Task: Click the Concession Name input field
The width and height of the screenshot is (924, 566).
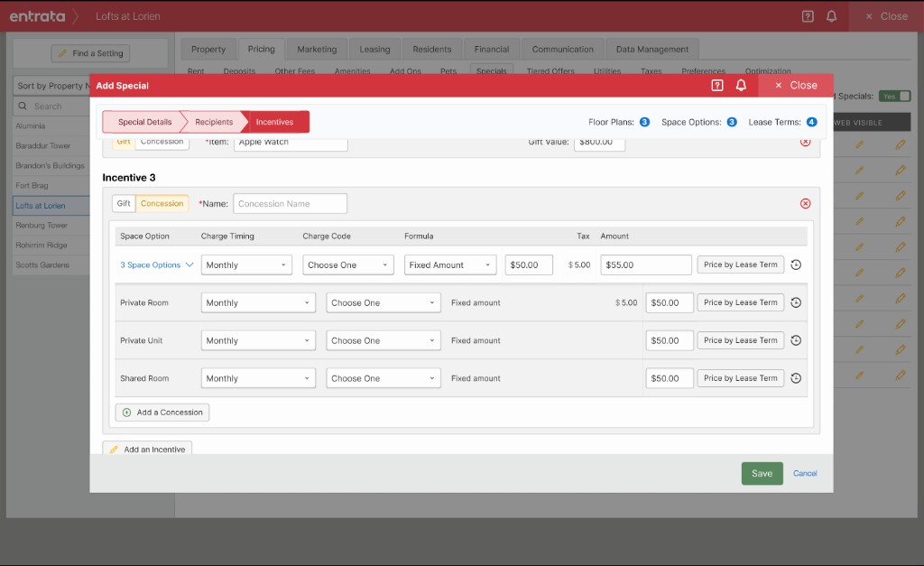Action: [x=290, y=203]
